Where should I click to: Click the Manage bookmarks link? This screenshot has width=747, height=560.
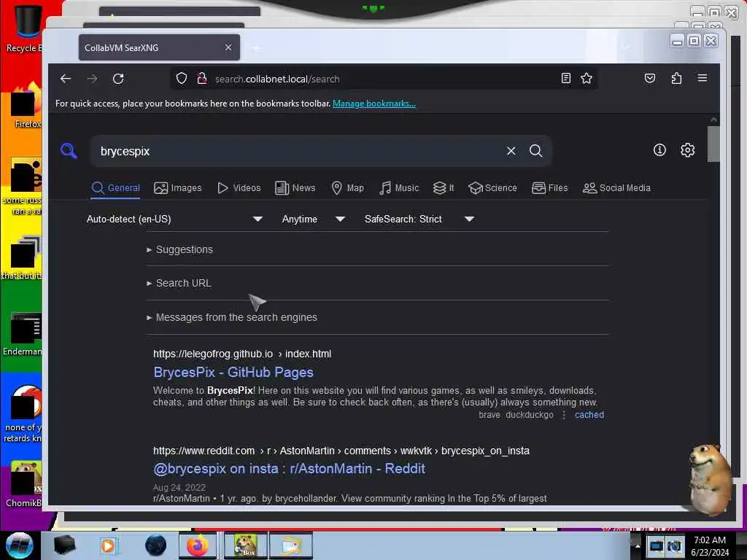tap(374, 104)
